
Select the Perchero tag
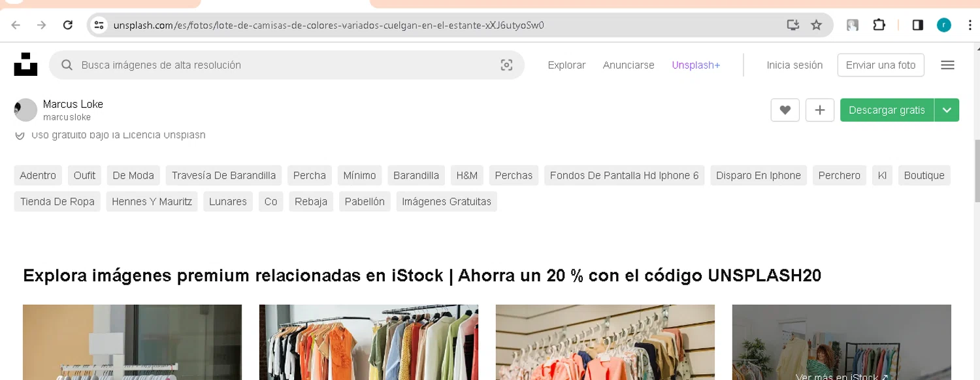tap(840, 175)
